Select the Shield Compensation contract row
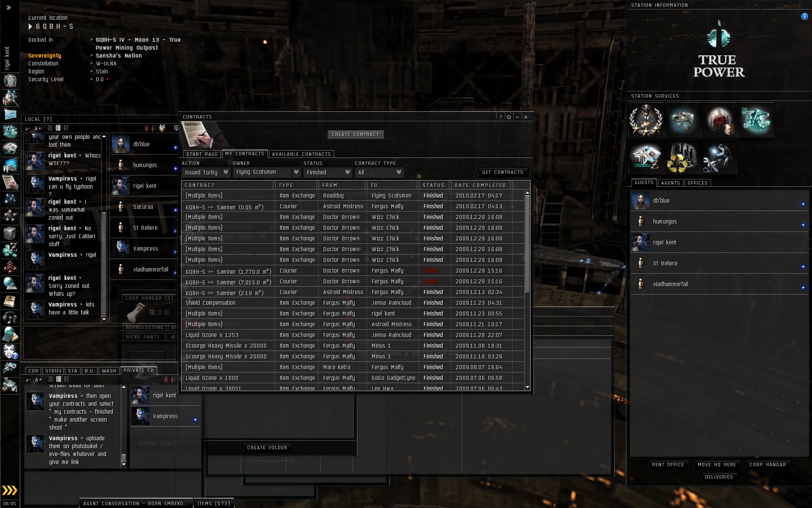812x508 pixels. point(353,303)
